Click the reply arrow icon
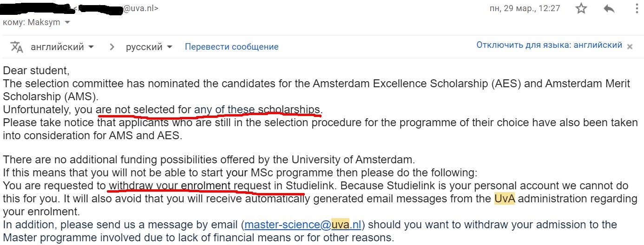Viewport: 644px width, 245px height. [609, 8]
